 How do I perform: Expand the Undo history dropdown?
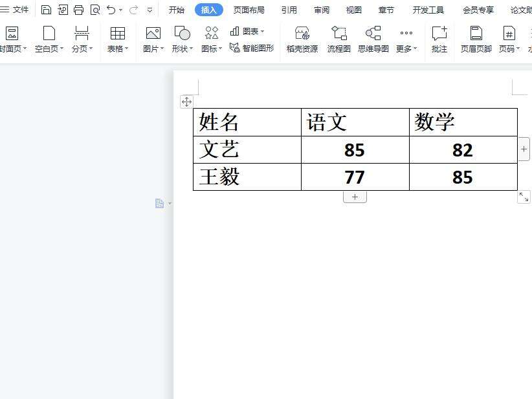121,10
